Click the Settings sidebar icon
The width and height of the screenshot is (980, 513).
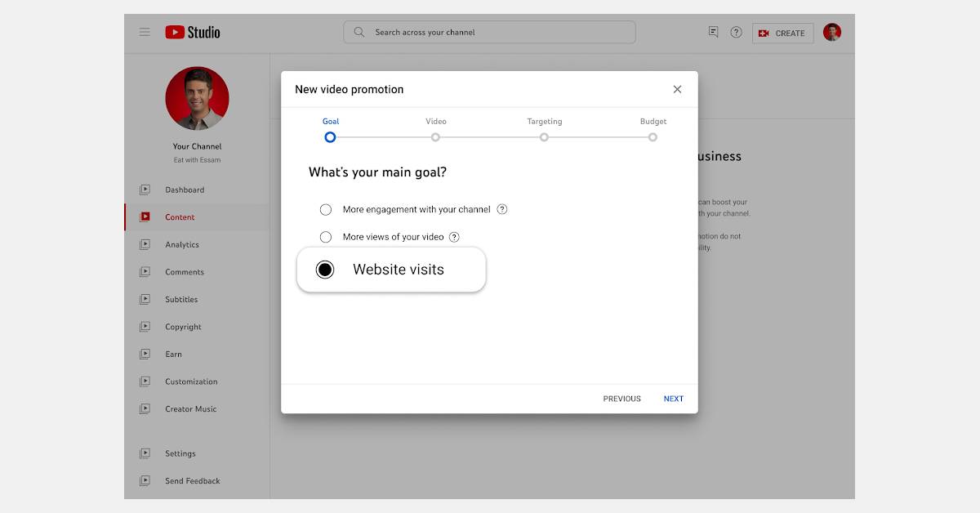coord(145,453)
